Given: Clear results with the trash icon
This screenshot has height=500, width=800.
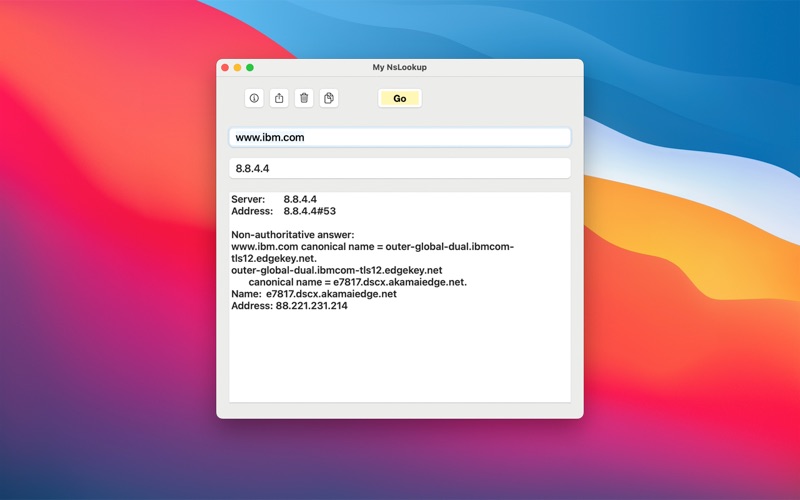Looking at the screenshot, I should [x=304, y=98].
